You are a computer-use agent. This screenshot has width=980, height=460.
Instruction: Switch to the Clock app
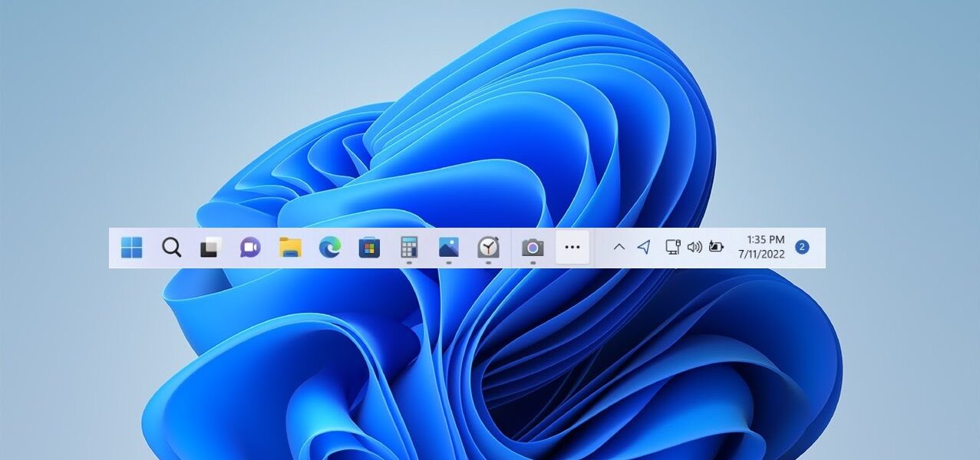[x=488, y=247]
